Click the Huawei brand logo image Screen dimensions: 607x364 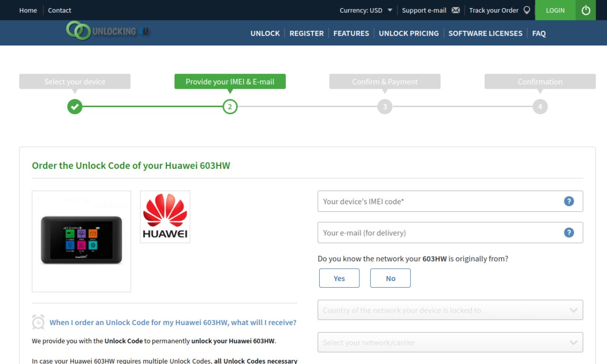[x=165, y=217]
